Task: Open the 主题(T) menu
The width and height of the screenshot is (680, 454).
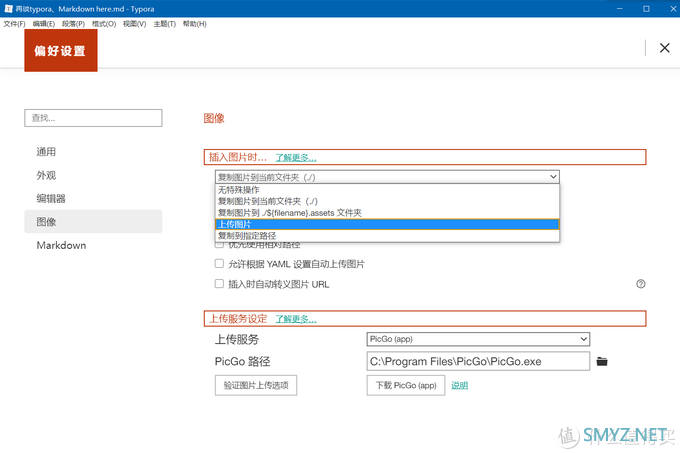Action: 165,24
